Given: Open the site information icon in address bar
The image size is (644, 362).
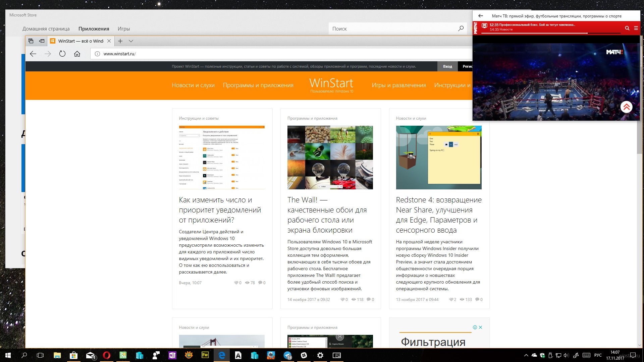Looking at the screenshot, I should coord(97,54).
